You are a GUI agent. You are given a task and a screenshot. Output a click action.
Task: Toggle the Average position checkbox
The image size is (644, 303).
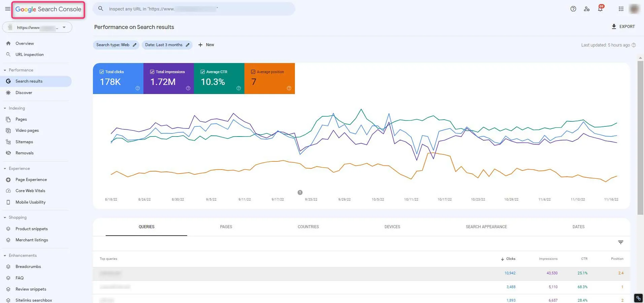click(x=253, y=72)
